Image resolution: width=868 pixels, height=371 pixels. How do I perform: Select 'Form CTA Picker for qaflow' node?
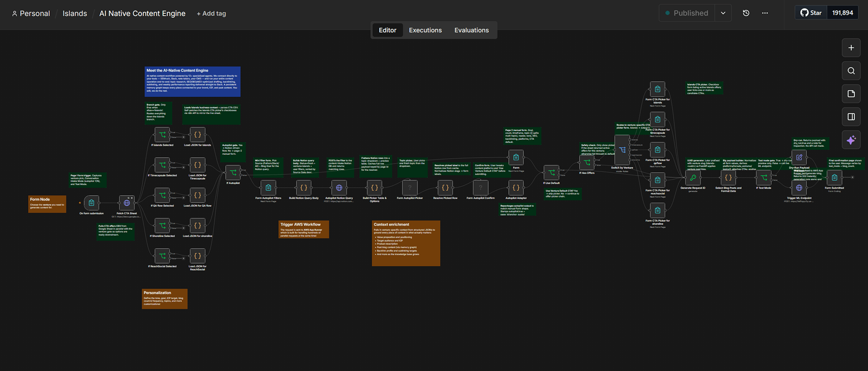click(658, 150)
